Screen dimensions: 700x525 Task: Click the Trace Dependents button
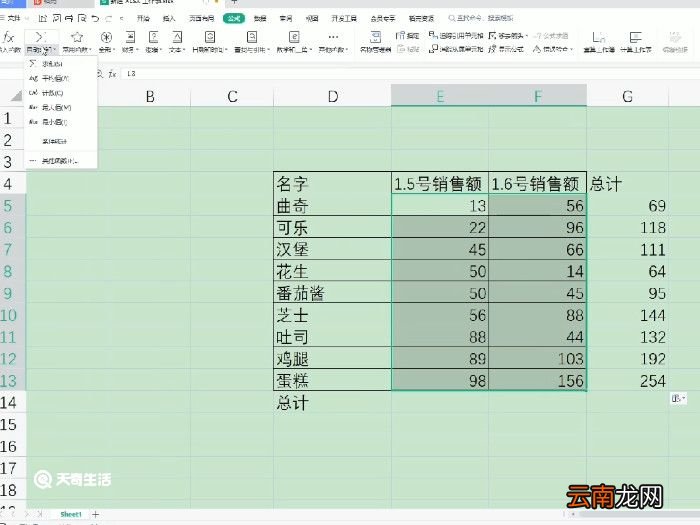click(x=456, y=49)
